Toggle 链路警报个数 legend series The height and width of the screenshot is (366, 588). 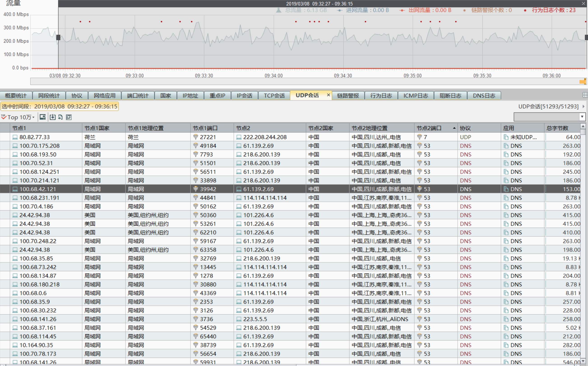coord(487,10)
